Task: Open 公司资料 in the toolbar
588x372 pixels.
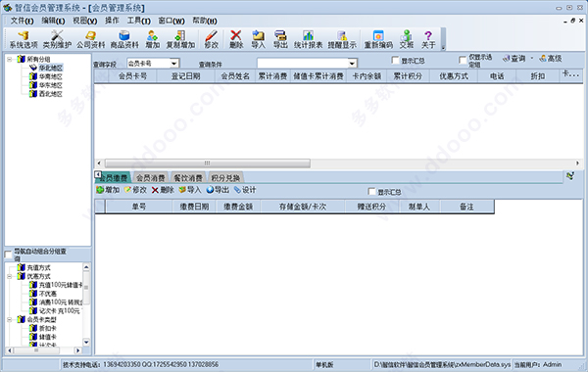Action: click(x=90, y=39)
